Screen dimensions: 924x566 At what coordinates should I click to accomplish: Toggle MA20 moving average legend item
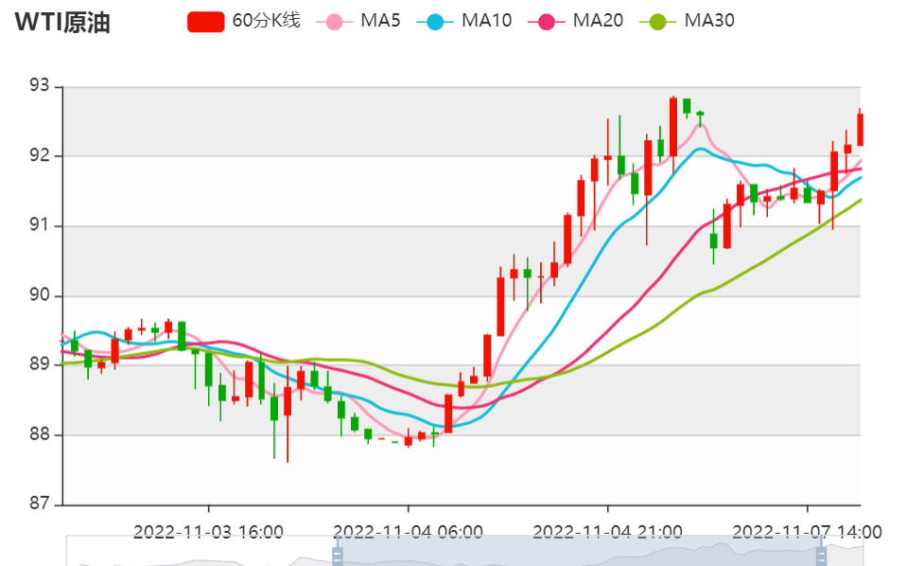pos(547,23)
